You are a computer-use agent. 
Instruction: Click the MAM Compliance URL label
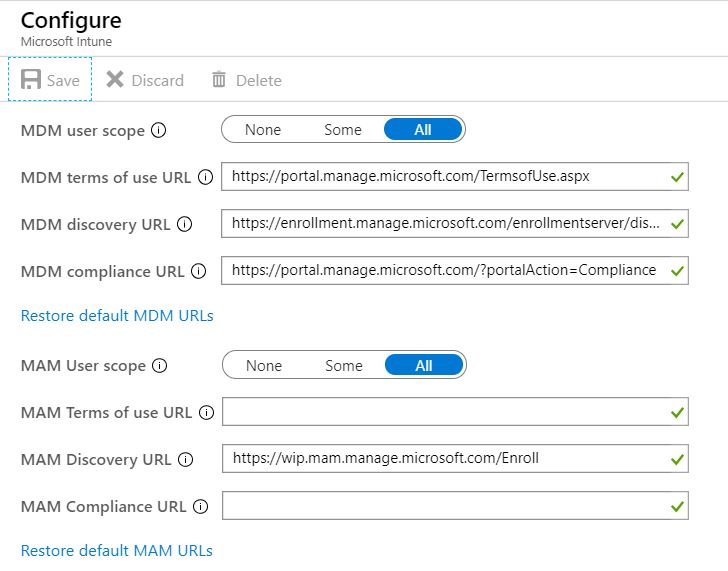click(104, 506)
